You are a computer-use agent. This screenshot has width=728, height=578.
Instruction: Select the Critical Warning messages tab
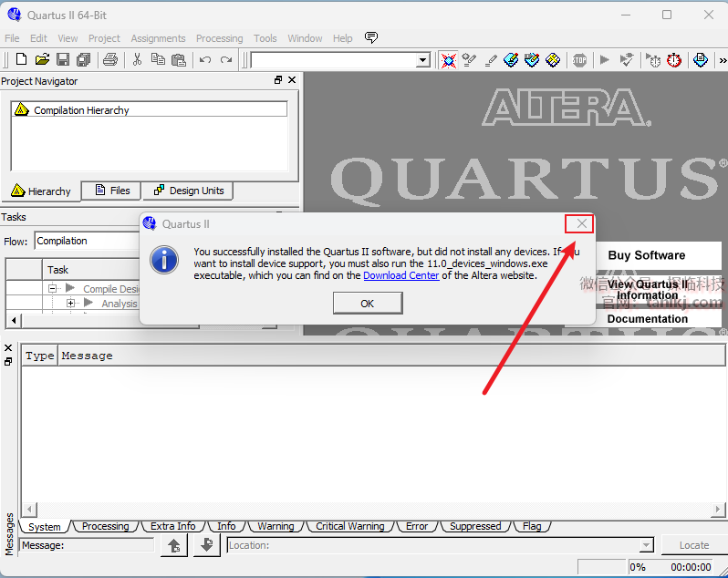click(x=350, y=526)
